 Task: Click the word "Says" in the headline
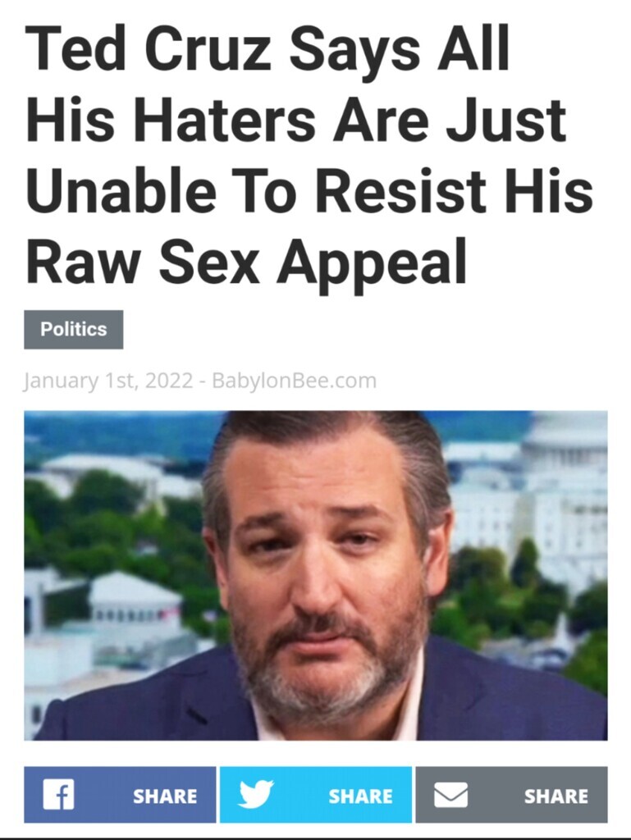coord(354,51)
